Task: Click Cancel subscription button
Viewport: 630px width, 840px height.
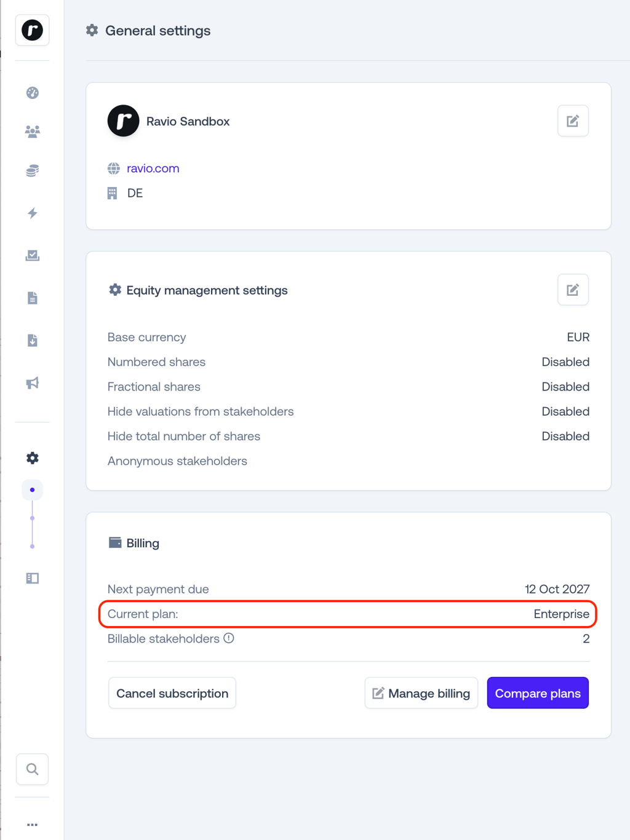Action: pos(172,693)
